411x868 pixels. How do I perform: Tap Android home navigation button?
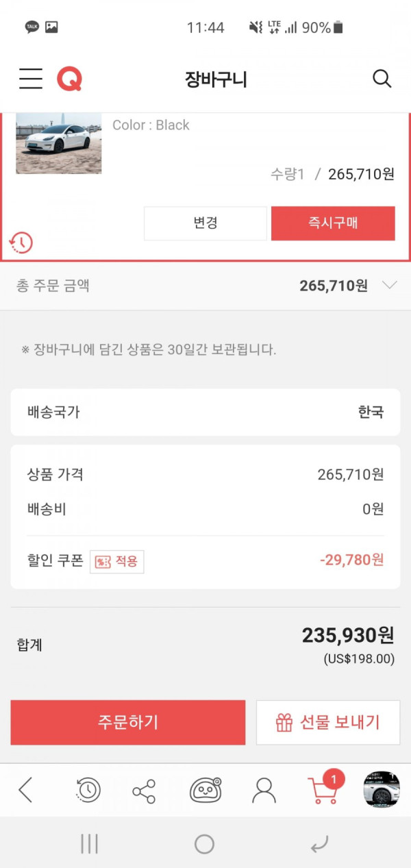point(204,844)
